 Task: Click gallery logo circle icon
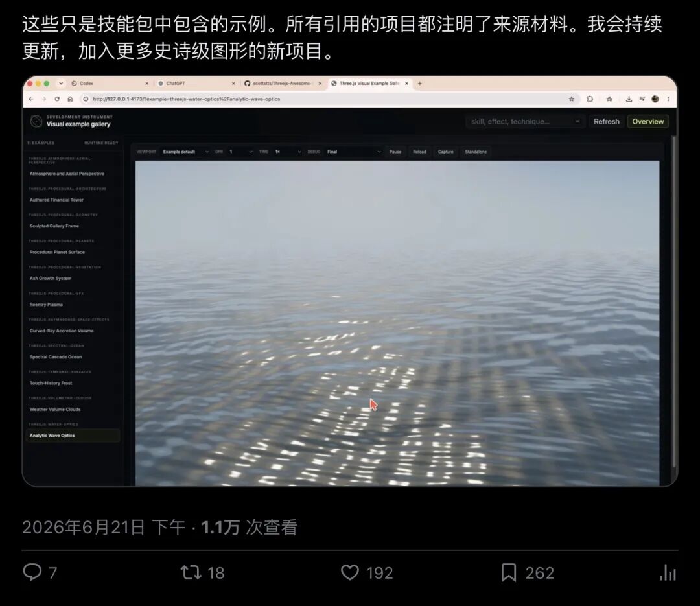point(36,121)
